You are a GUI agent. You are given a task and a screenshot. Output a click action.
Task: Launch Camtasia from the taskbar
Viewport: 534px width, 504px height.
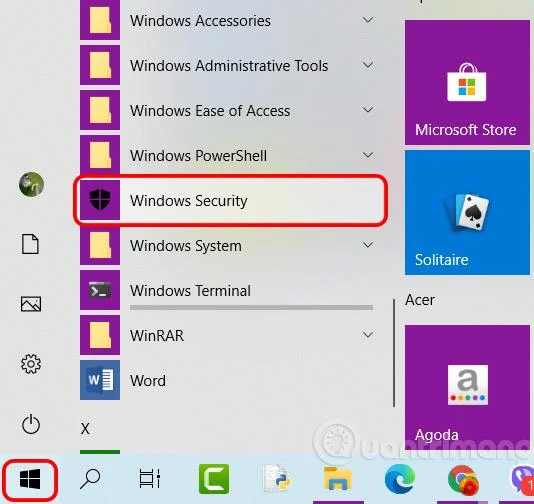coord(214,479)
